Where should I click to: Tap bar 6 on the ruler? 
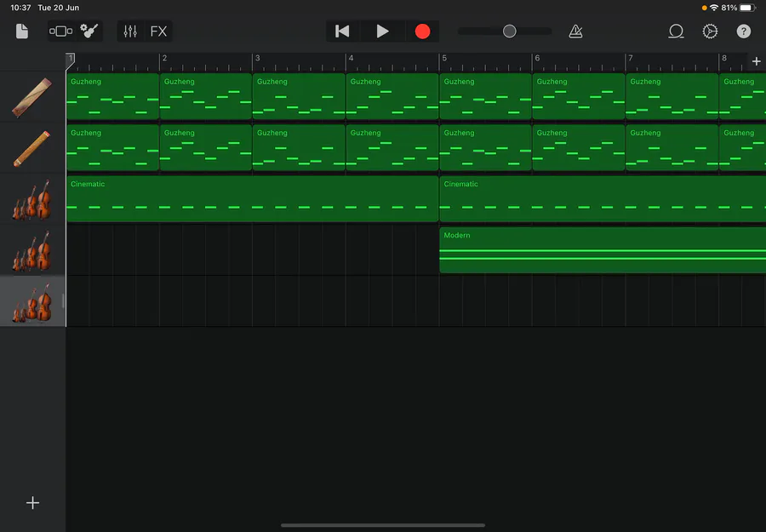pos(537,58)
